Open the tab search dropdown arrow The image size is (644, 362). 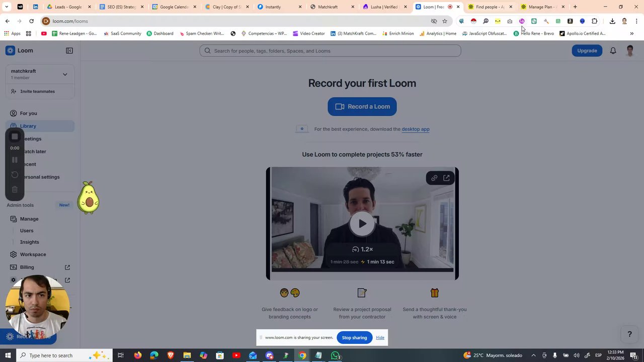click(x=7, y=7)
